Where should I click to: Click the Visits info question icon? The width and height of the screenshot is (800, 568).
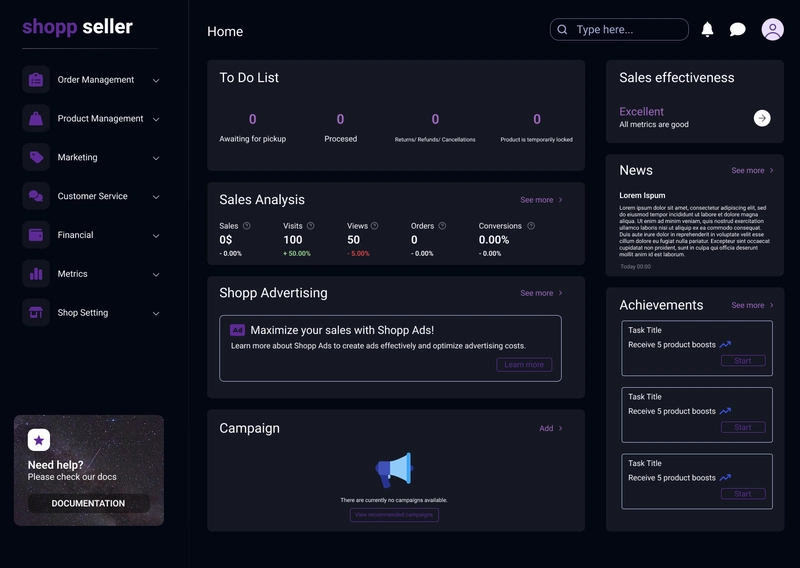pyautogui.click(x=311, y=226)
